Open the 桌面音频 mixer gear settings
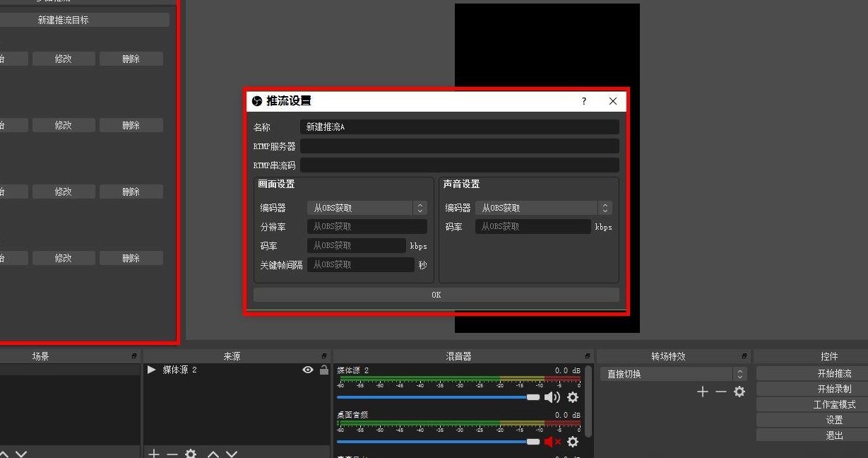This screenshot has width=868, height=458. 573,442
